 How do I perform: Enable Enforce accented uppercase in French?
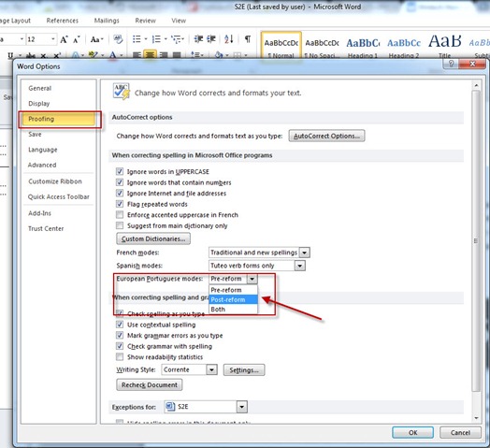(120, 215)
